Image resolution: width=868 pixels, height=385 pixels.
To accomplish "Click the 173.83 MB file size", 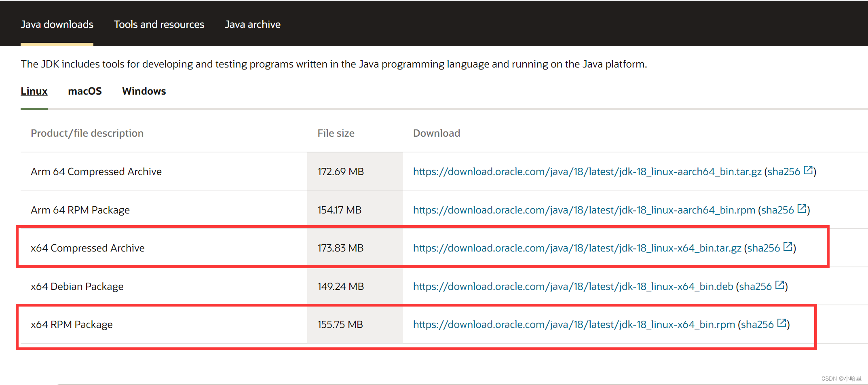I will click(x=340, y=248).
